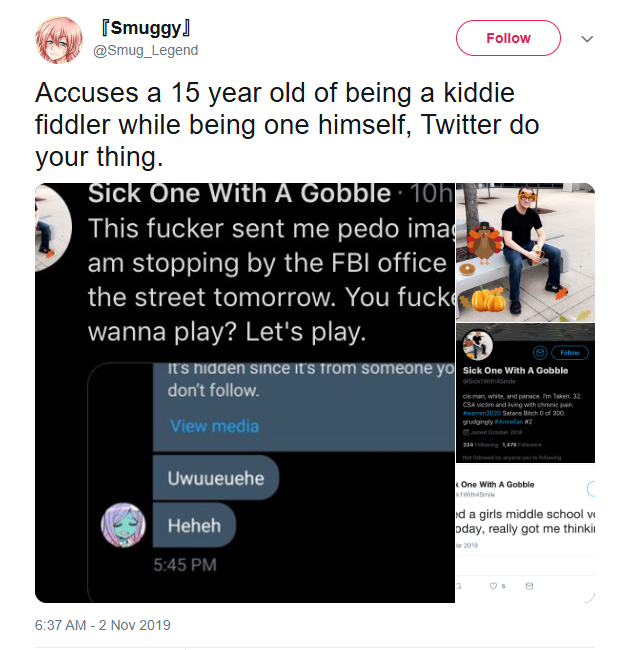
Task: Expand the tweet options chevron
Action: point(587,39)
